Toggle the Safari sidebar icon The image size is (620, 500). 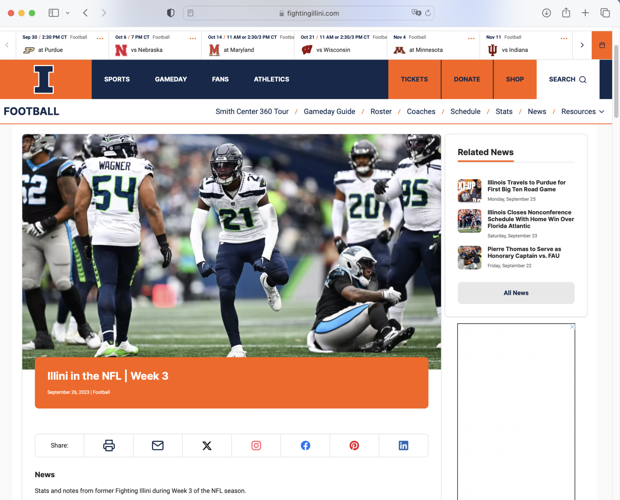coord(54,13)
